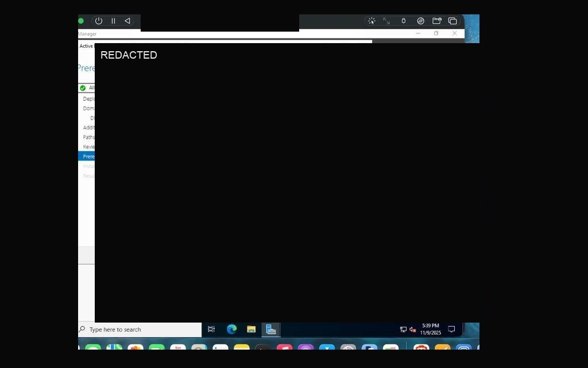Image resolution: width=588 pixels, height=368 pixels.
Task: Click the network status tray icon
Action: click(404, 329)
